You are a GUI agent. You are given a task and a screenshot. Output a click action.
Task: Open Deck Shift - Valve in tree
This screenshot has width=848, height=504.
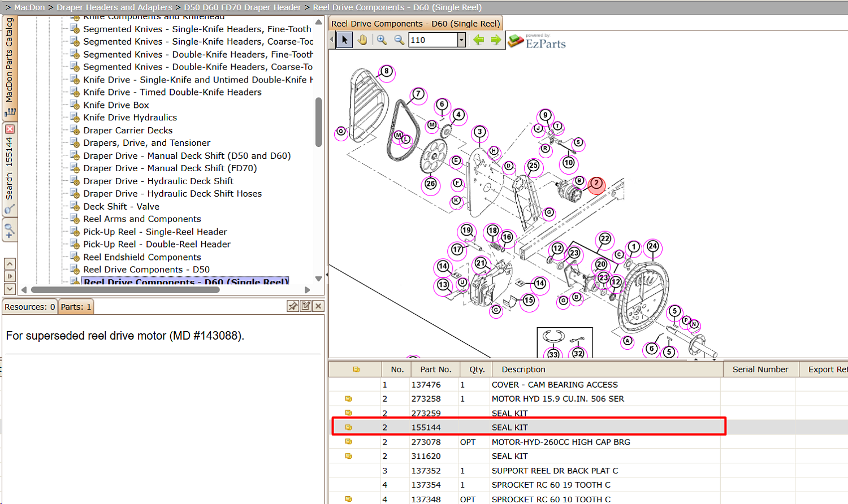pyautogui.click(x=121, y=207)
